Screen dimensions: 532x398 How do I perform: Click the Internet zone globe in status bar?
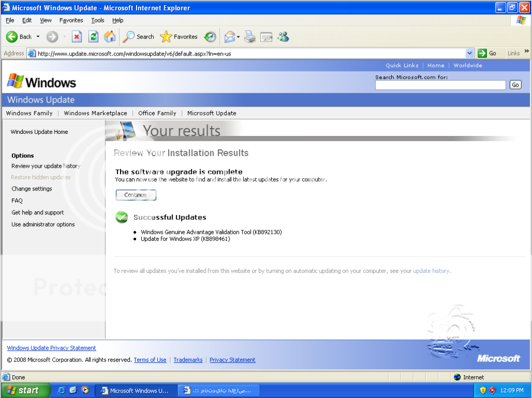[457, 377]
